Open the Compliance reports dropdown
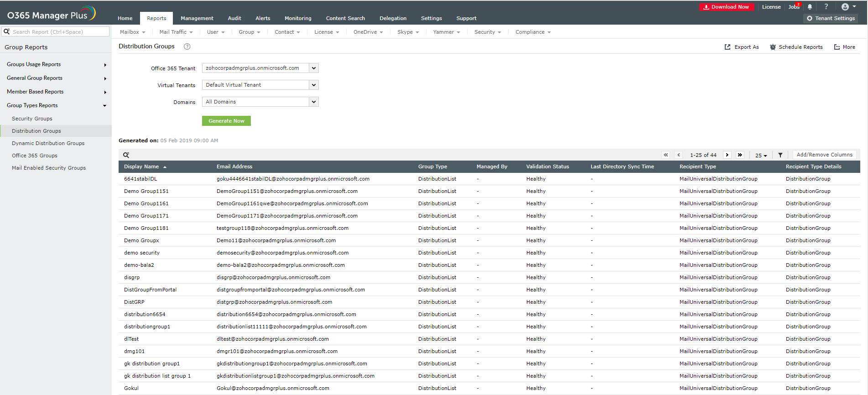The image size is (868, 395). pyautogui.click(x=533, y=32)
